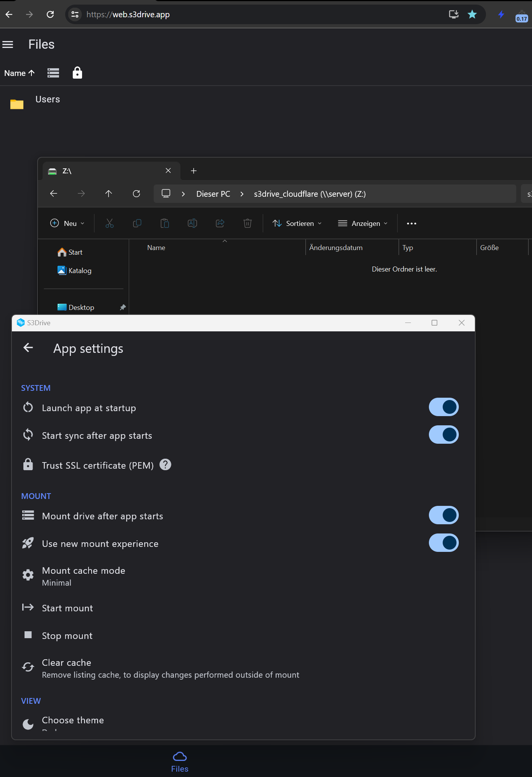
Task: Click the Typ column header
Action: [x=408, y=248]
